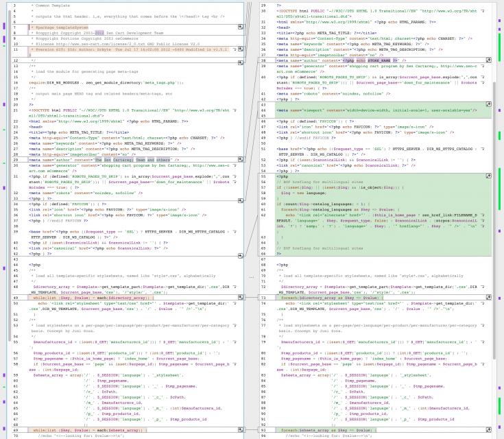Click merge icon beside left line 7

[240, 27]
